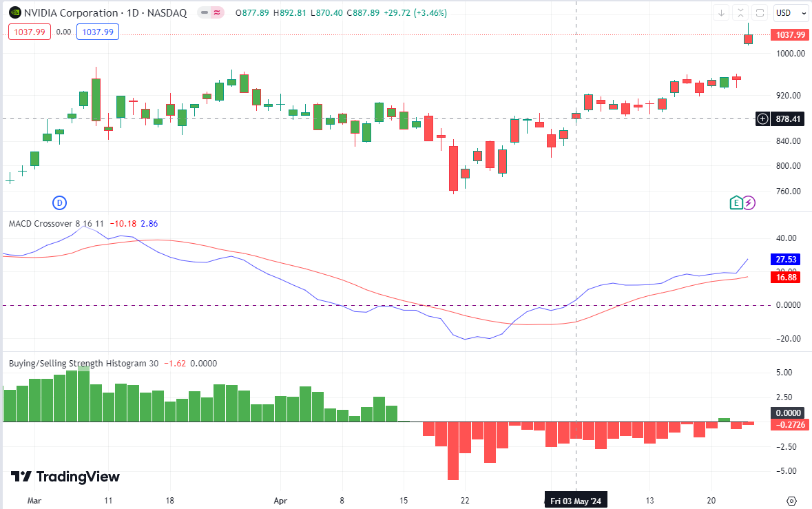The image size is (812, 509).
Task: Click the plus icon beside 878.41
Action: click(763, 119)
